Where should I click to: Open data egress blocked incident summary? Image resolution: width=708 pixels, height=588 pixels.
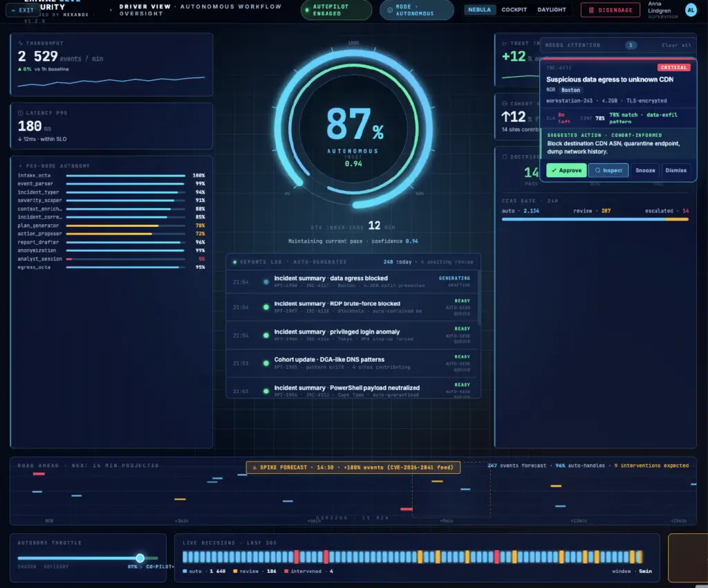[x=352, y=282]
